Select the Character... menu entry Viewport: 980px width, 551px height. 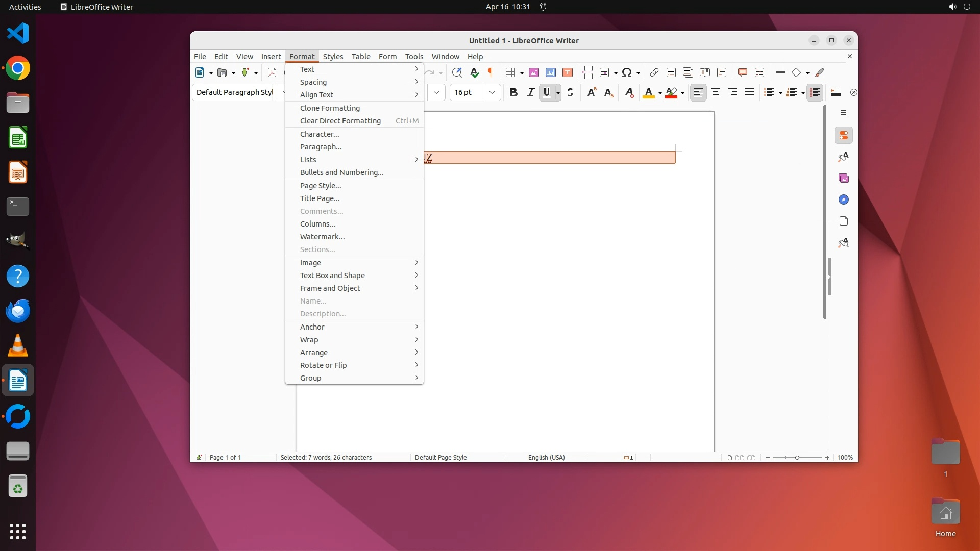[320, 134]
